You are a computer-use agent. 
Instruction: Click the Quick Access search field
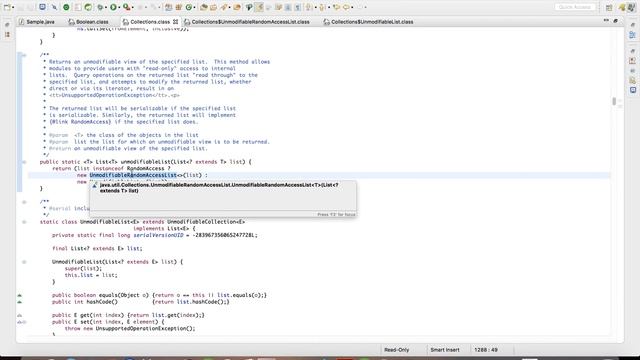[575, 7]
